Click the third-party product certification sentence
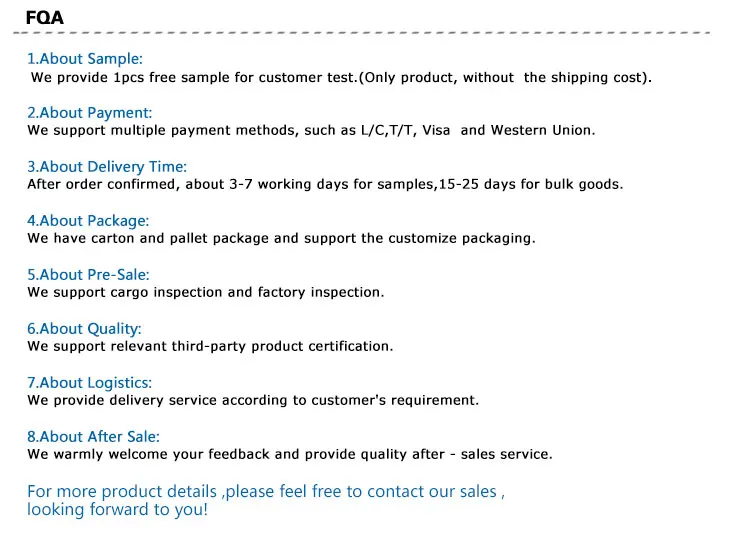The image size is (750, 536). click(210, 347)
